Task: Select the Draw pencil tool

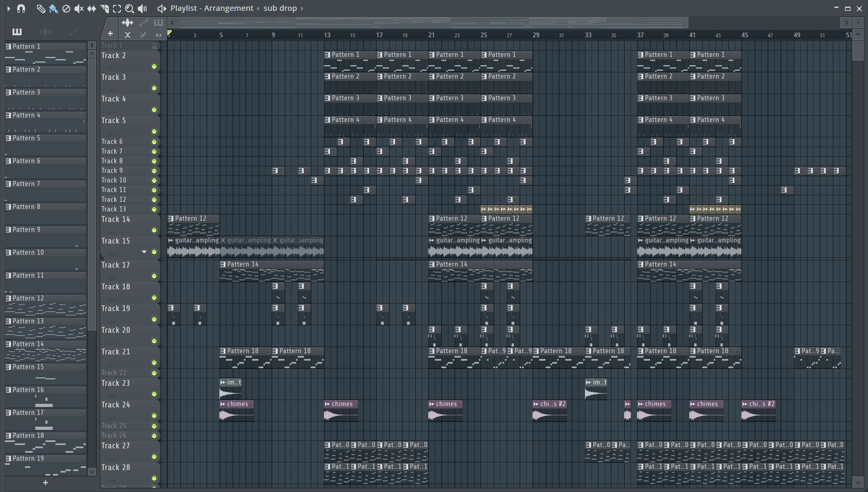Action: coord(41,8)
